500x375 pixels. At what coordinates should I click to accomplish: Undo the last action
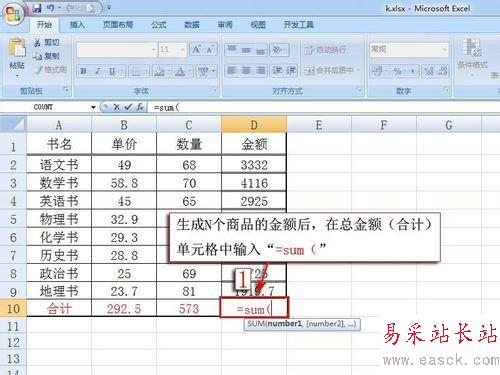tap(51, 8)
